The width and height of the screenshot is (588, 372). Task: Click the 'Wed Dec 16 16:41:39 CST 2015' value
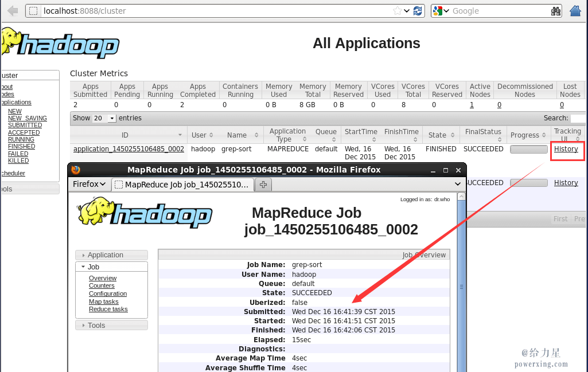click(x=344, y=312)
